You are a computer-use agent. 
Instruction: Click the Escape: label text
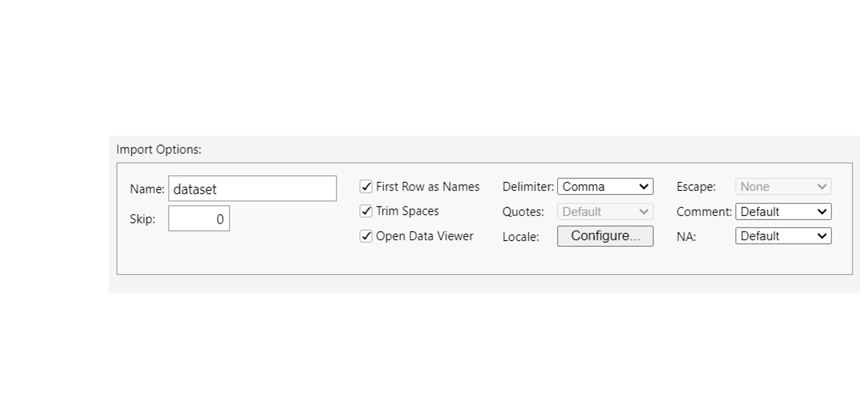tap(696, 187)
